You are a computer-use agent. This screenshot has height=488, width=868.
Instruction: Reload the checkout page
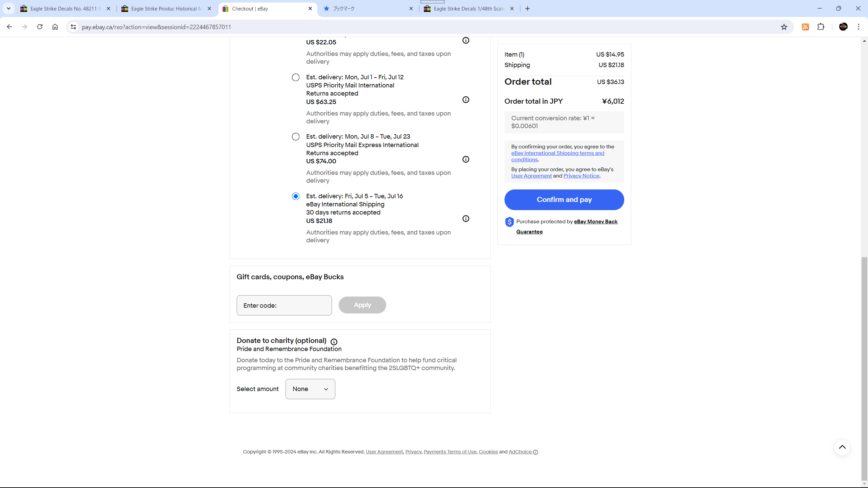click(40, 27)
